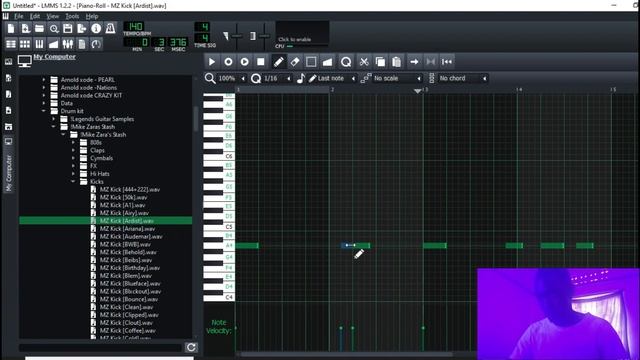
Task: Click the What's This info icon
Action: (x=96, y=29)
